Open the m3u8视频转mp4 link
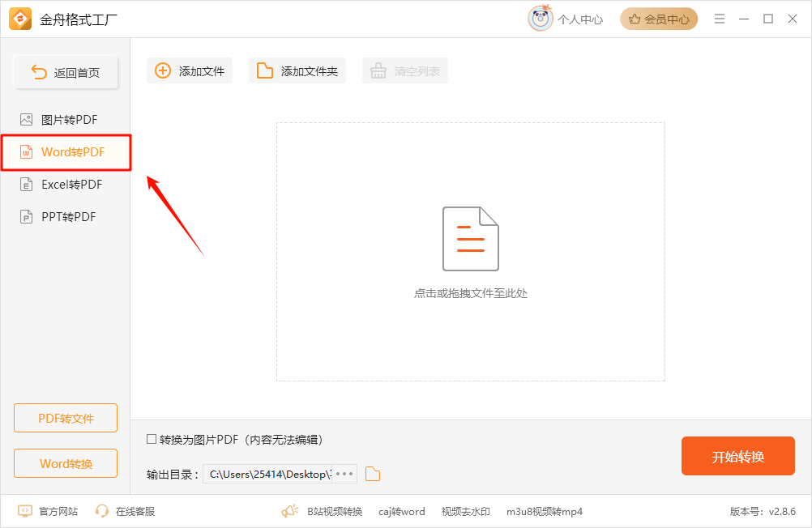 [545, 512]
